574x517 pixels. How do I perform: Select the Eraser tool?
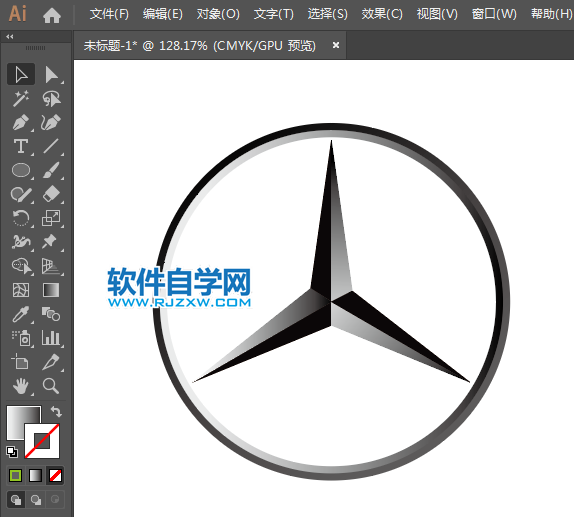(51, 194)
